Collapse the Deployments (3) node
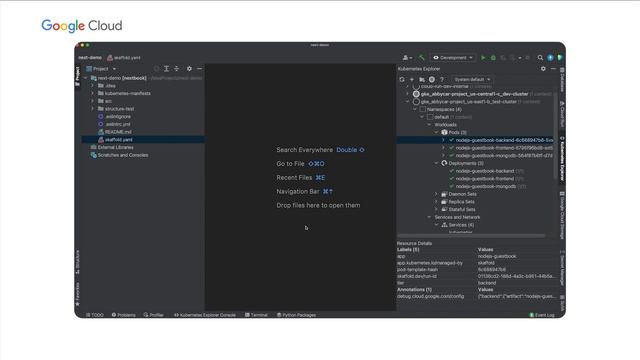The image size is (640, 360). click(436, 163)
